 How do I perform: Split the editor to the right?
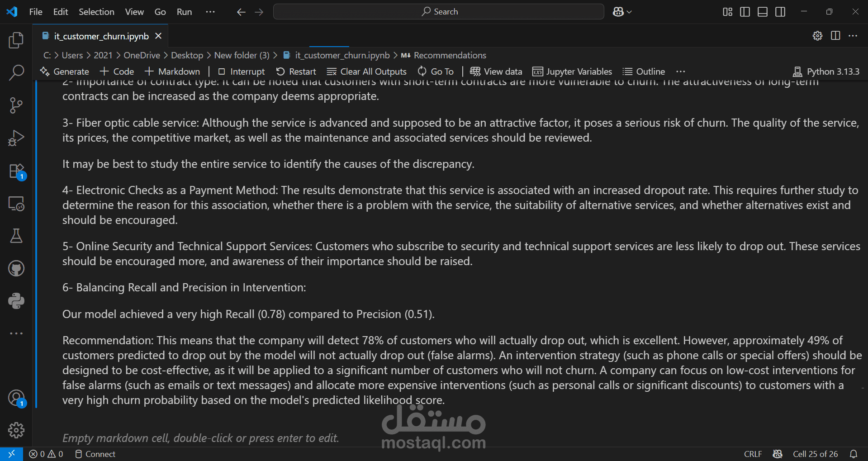(835, 36)
